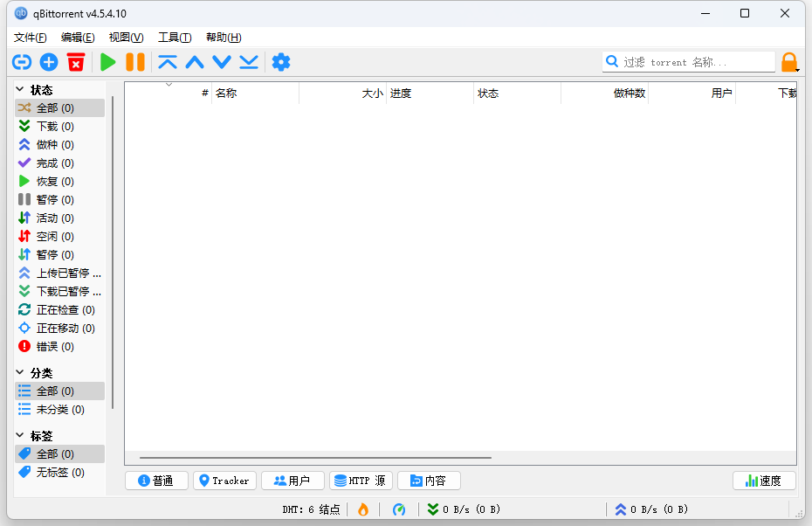The image size is (812, 526).
Task: Collapse the 标签 section
Action: coord(20,435)
